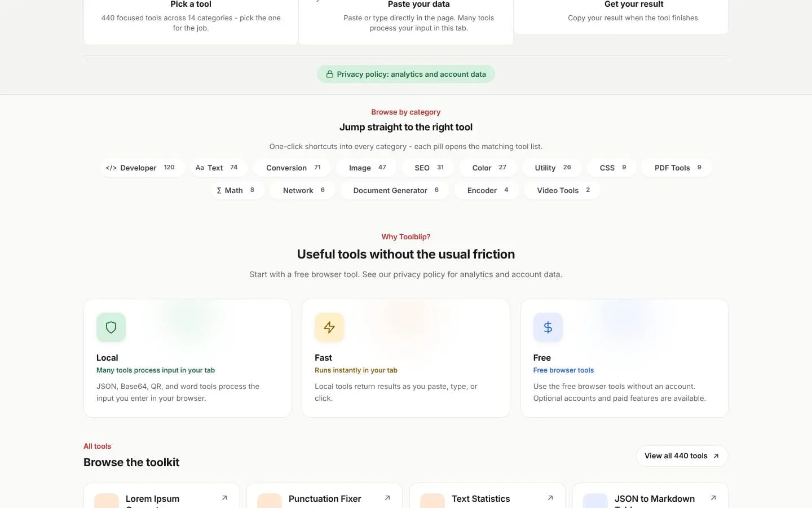This screenshot has width=812, height=508.
Task: Click the "Paste your data" step heading
Action: tap(419, 5)
